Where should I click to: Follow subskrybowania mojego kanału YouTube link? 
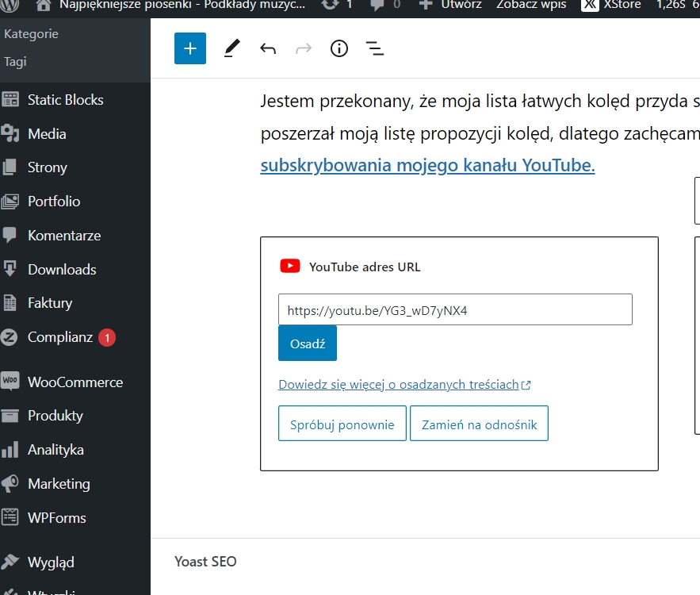(427, 165)
